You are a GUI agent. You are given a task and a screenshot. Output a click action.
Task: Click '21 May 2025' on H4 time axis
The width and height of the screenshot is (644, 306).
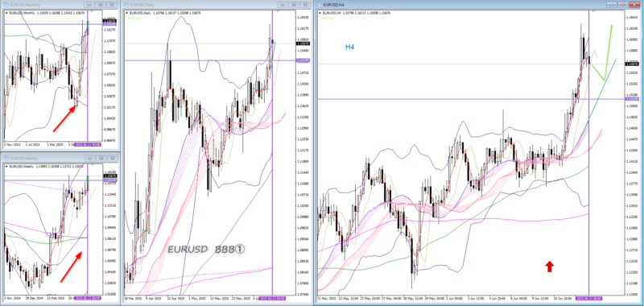[327, 298]
